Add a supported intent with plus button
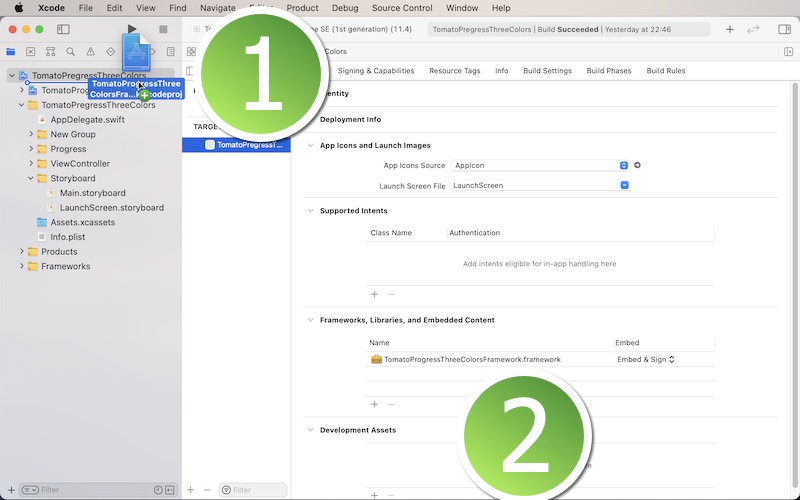The image size is (800, 500). 374,294
